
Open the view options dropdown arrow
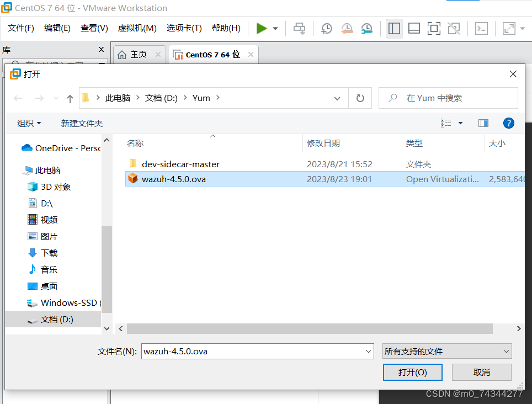(460, 123)
